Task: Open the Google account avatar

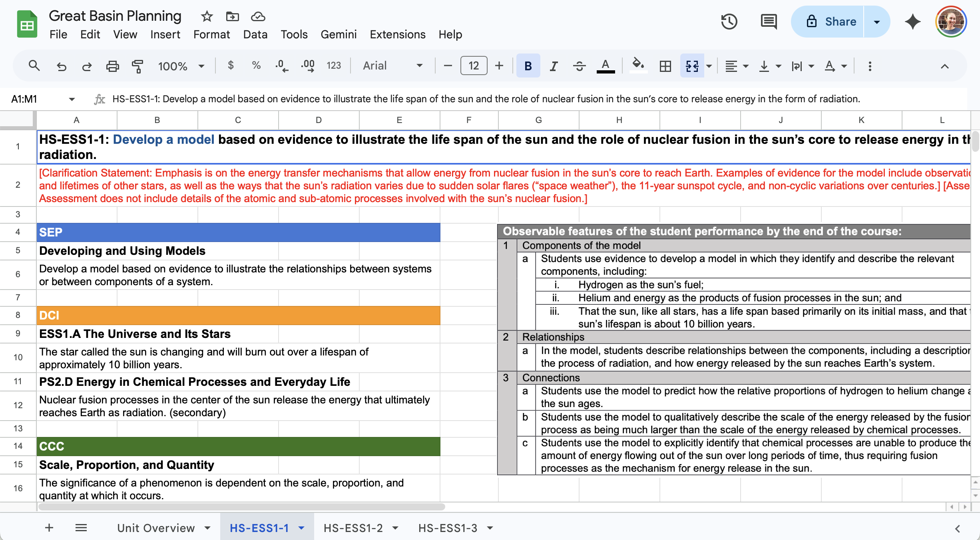Action: [x=951, y=22]
